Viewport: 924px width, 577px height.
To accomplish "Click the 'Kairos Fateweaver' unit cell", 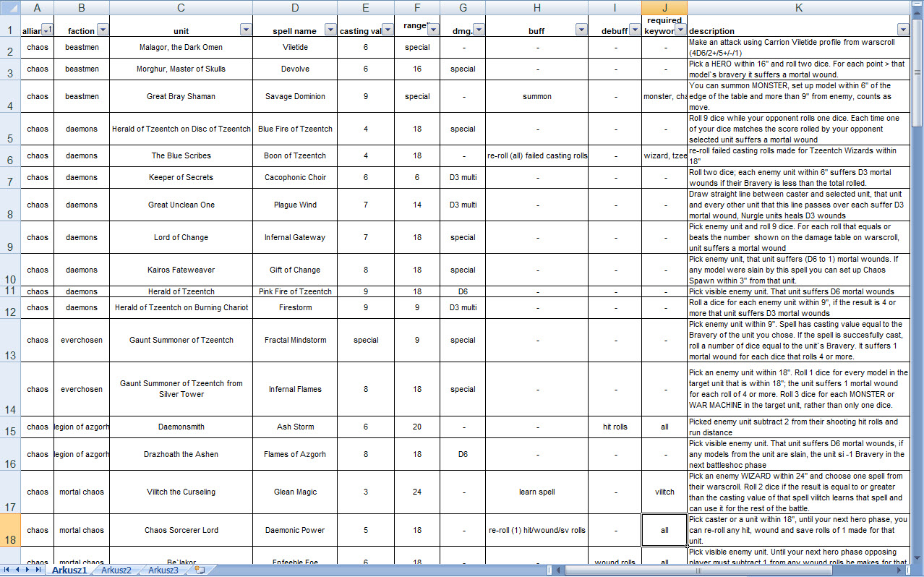I will point(181,270).
